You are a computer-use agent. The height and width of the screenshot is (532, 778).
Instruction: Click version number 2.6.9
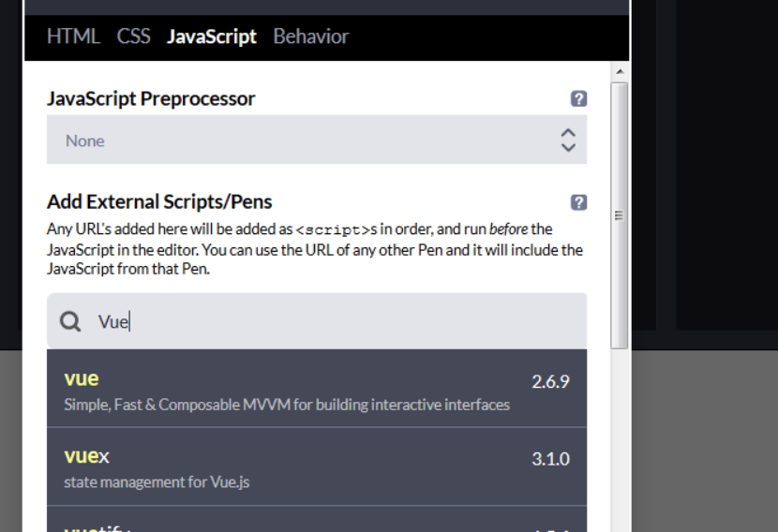551,381
